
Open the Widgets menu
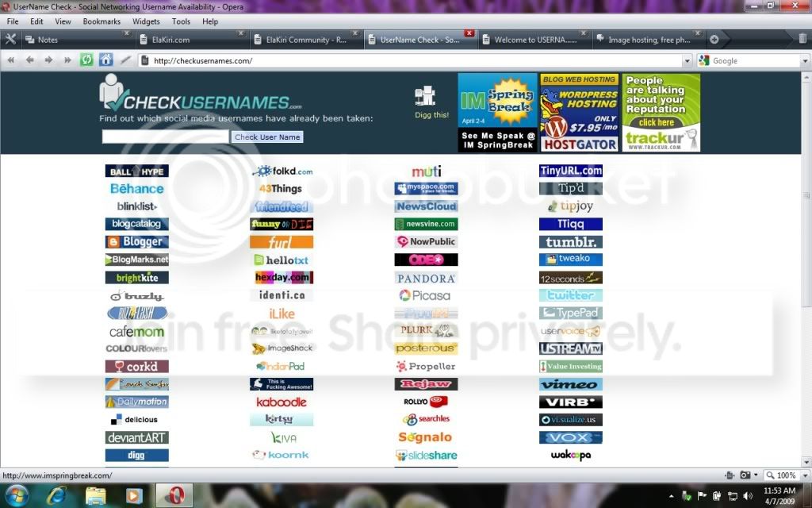tap(146, 21)
